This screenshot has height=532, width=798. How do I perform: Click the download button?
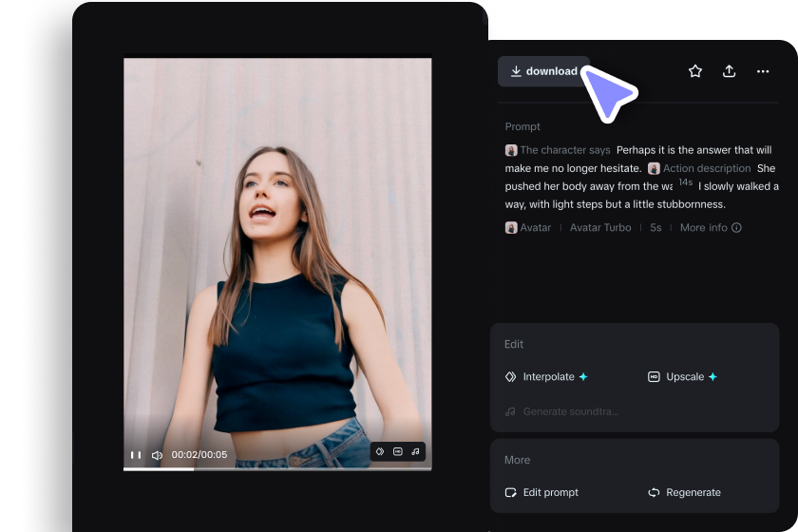(543, 71)
